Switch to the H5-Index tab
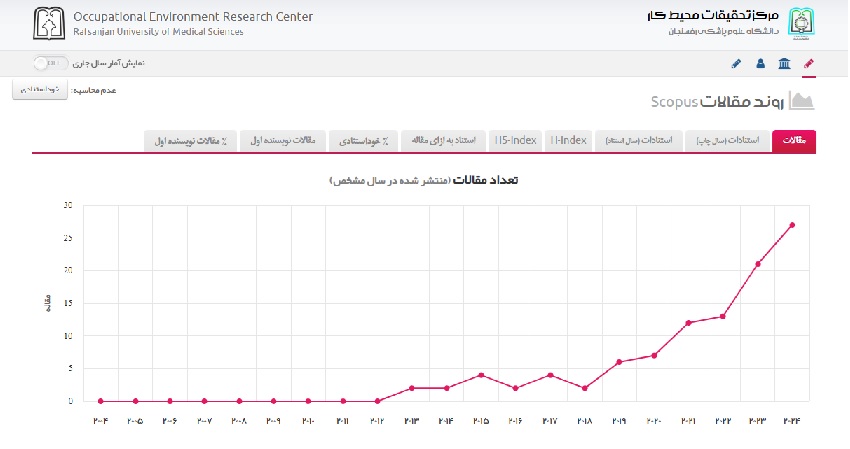The height and width of the screenshot is (449, 850). 516,140
